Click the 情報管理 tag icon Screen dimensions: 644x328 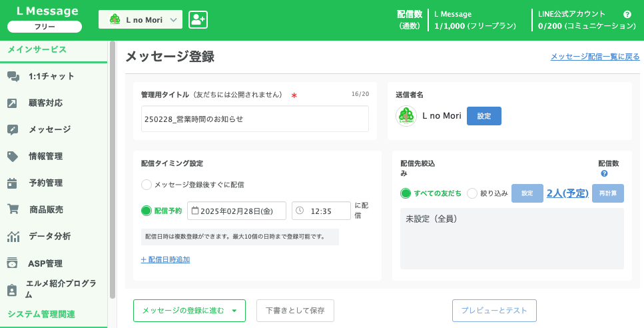click(x=13, y=157)
